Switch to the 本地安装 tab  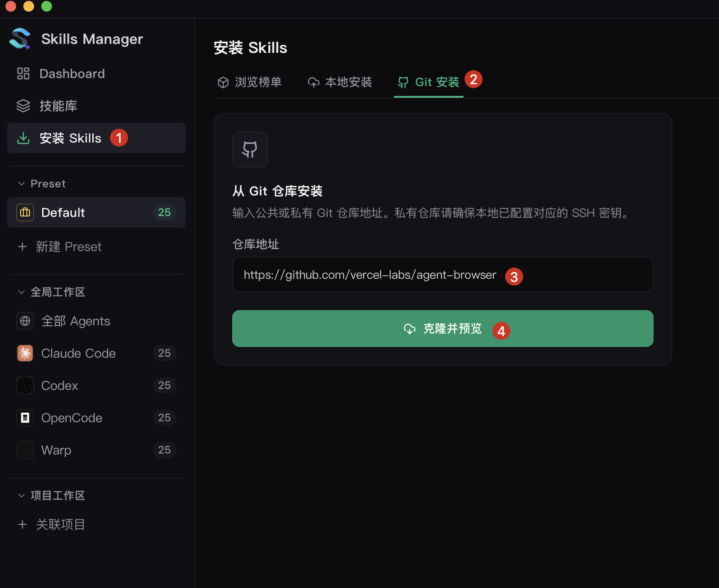pyautogui.click(x=340, y=82)
